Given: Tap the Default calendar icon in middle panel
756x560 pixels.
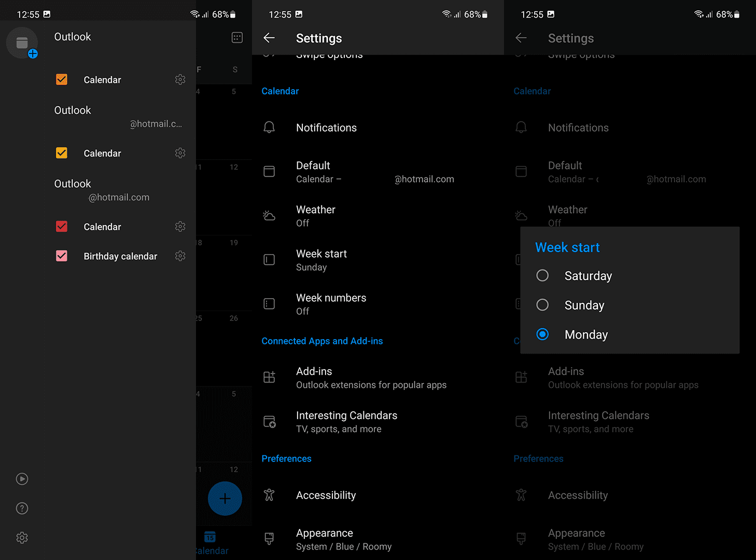Looking at the screenshot, I should 269,172.
